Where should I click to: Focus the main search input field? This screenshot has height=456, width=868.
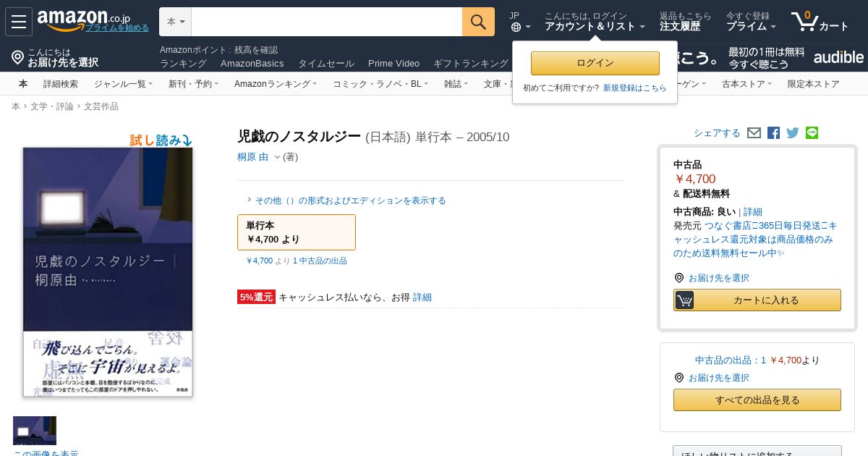[x=327, y=22]
